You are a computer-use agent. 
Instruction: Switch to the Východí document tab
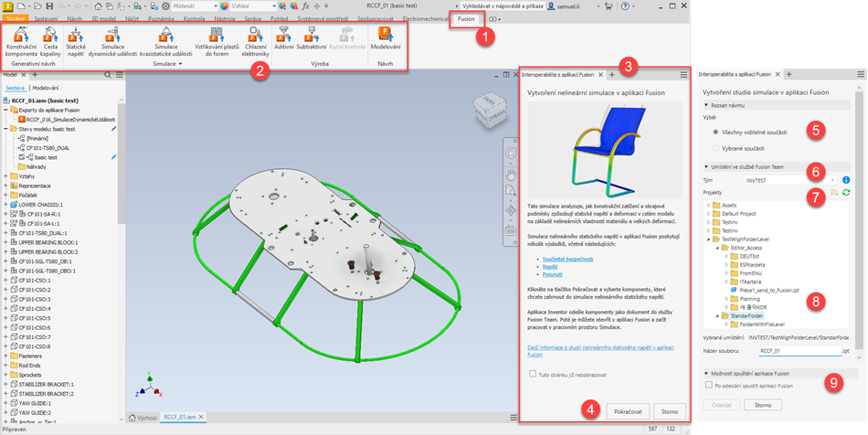pyautogui.click(x=143, y=418)
